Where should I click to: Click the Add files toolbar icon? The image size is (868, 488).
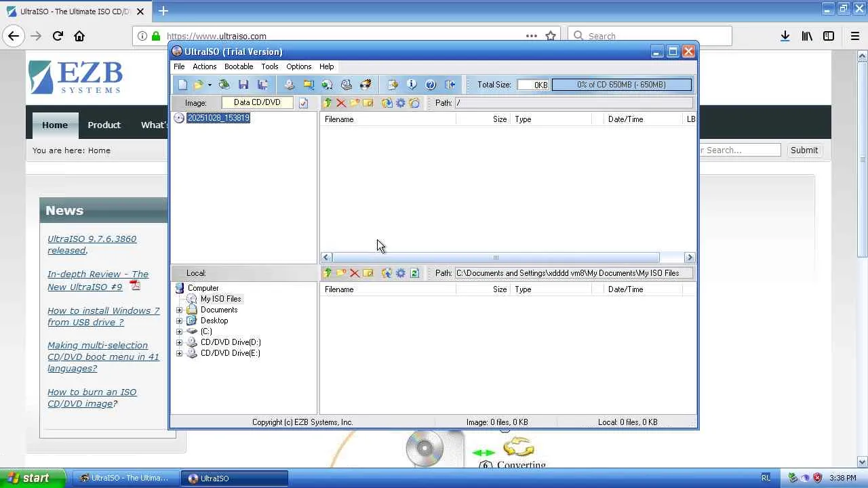[x=393, y=85]
